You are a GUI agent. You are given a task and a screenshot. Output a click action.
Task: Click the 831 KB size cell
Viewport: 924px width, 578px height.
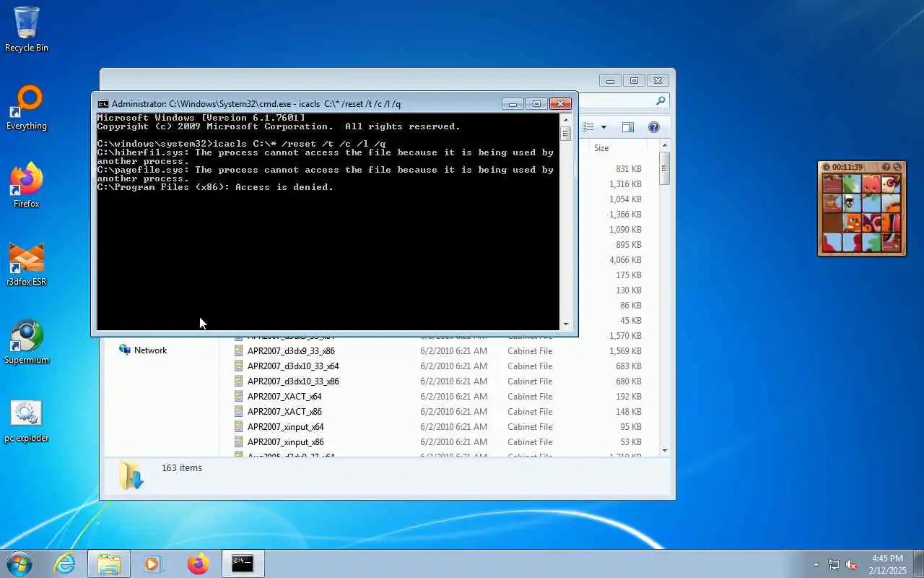click(628, 169)
